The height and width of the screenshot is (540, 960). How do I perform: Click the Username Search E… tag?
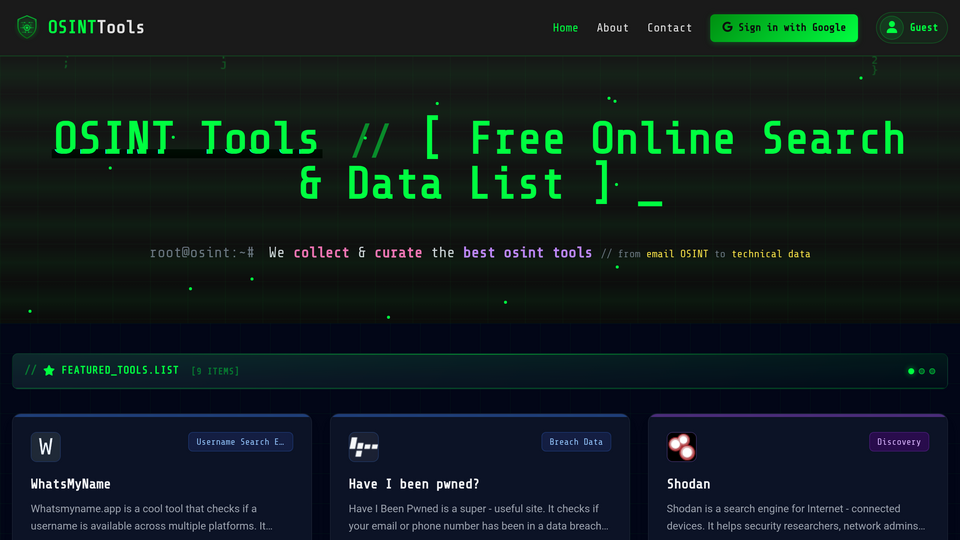click(x=241, y=442)
